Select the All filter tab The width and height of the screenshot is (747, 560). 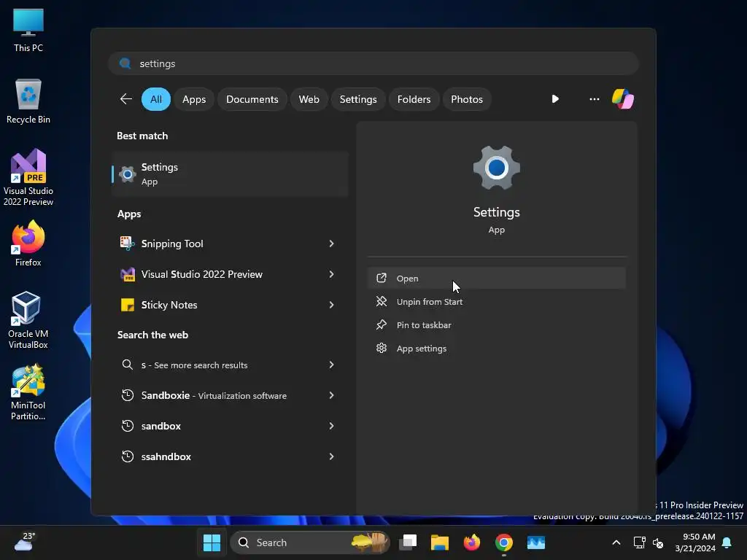tap(156, 99)
